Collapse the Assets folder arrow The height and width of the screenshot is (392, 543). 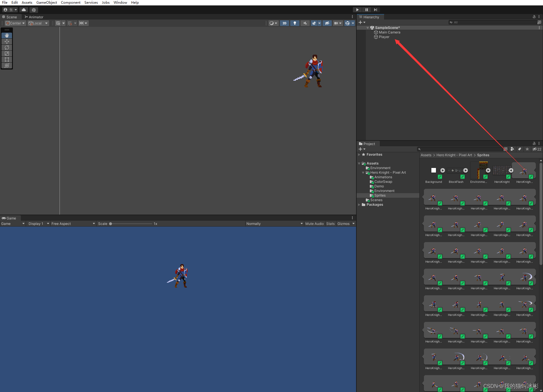coord(359,163)
